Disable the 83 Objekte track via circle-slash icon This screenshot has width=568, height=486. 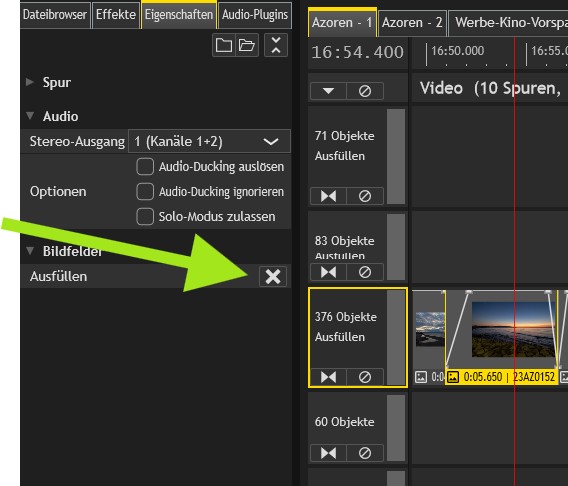(x=365, y=272)
